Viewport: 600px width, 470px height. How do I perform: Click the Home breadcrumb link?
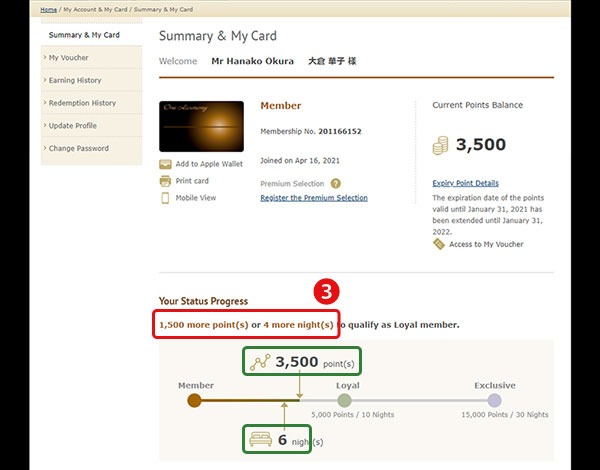[48, 9]
